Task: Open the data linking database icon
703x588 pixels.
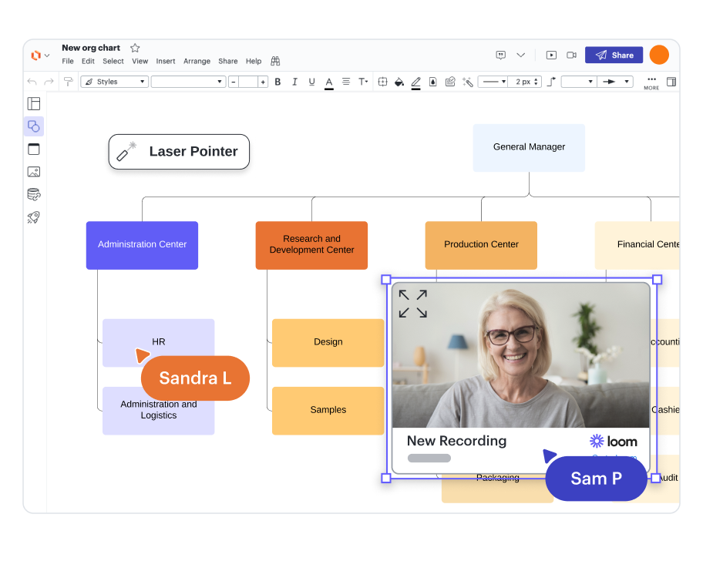Action: (34, 194)
